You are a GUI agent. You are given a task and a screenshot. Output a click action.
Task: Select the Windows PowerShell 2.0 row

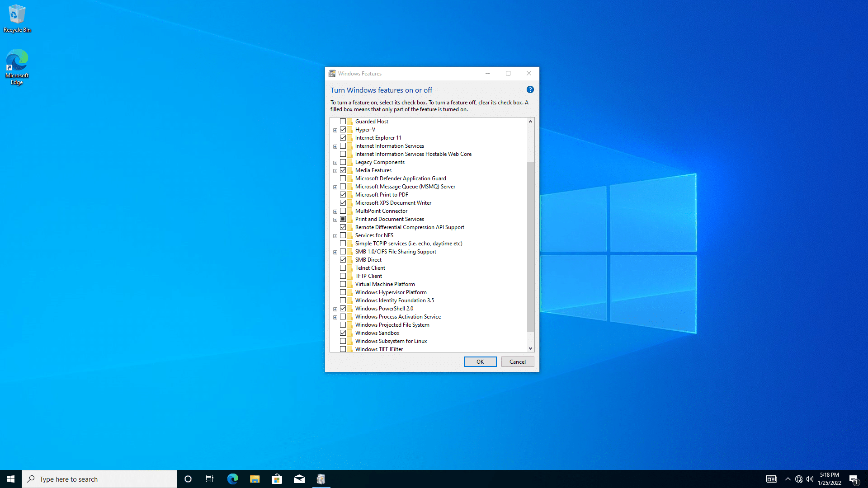tap(384, 309)
